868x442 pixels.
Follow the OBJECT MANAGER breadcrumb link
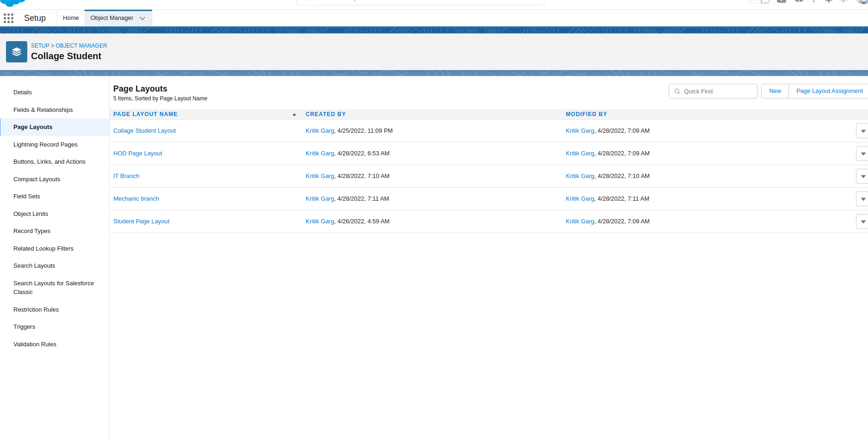tap(81, 46)
